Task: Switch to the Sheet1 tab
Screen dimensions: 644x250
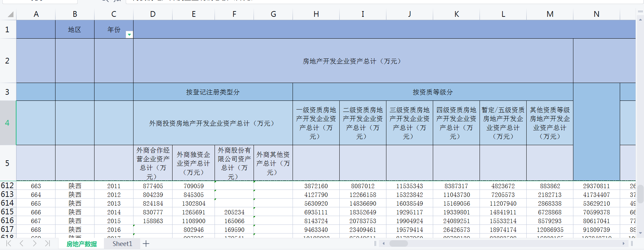Action: point(122,244)
